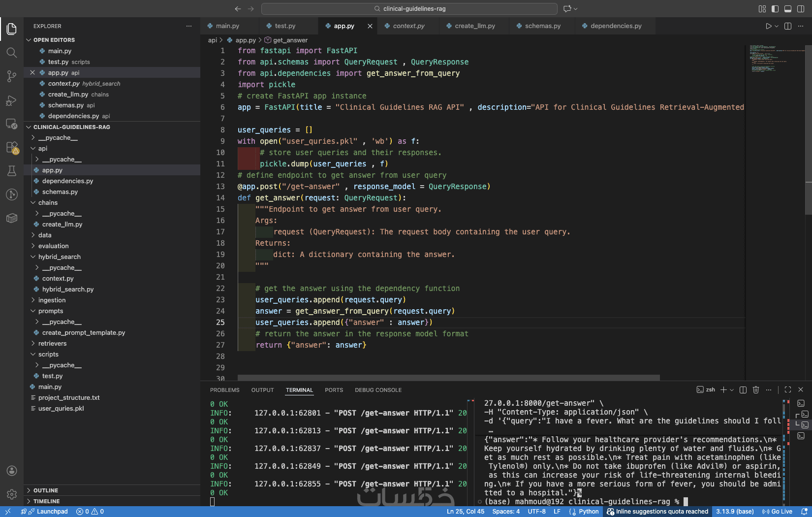Image resolution: width=812 pixels, height=517 pixels.
Task: Collapse the hybrid_search folder
Action: [59, 257]
